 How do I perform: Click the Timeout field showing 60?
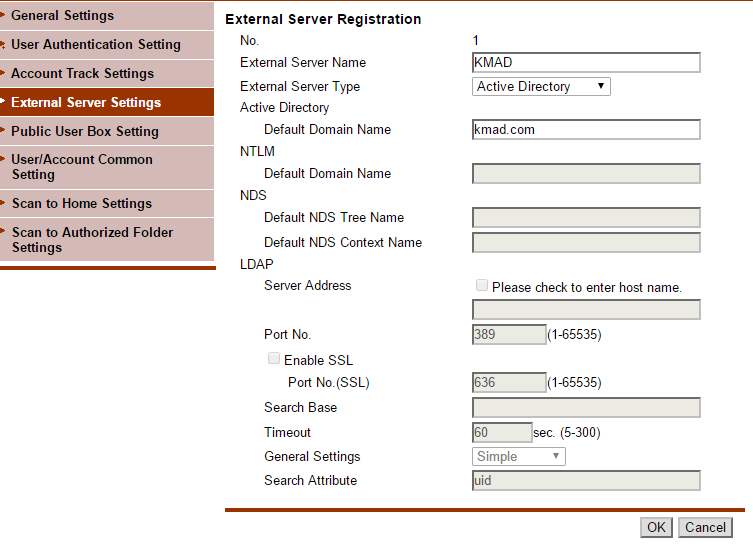click(x=502, y=432)
